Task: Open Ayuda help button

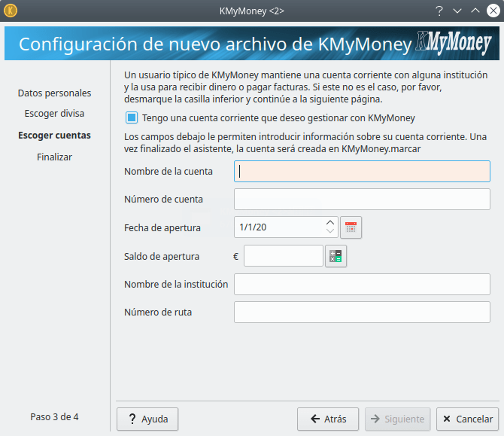Action: (x=147, y=419)
